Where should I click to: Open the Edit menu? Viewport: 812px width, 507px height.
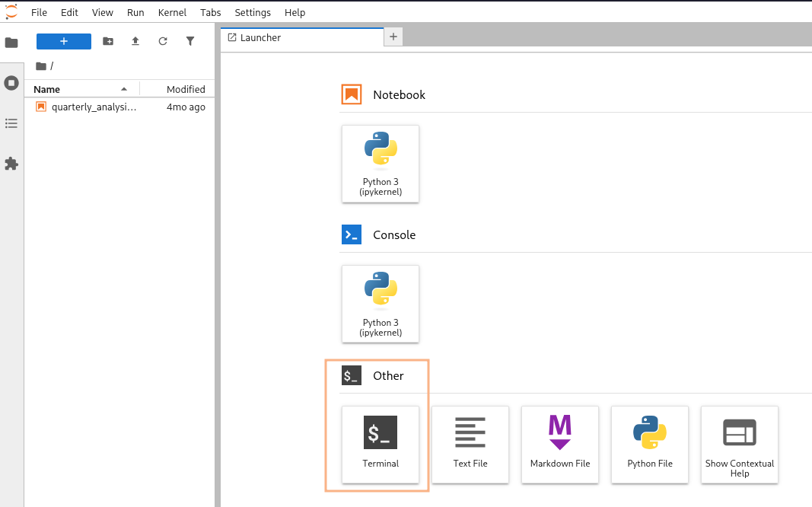(x=69, y=12)
